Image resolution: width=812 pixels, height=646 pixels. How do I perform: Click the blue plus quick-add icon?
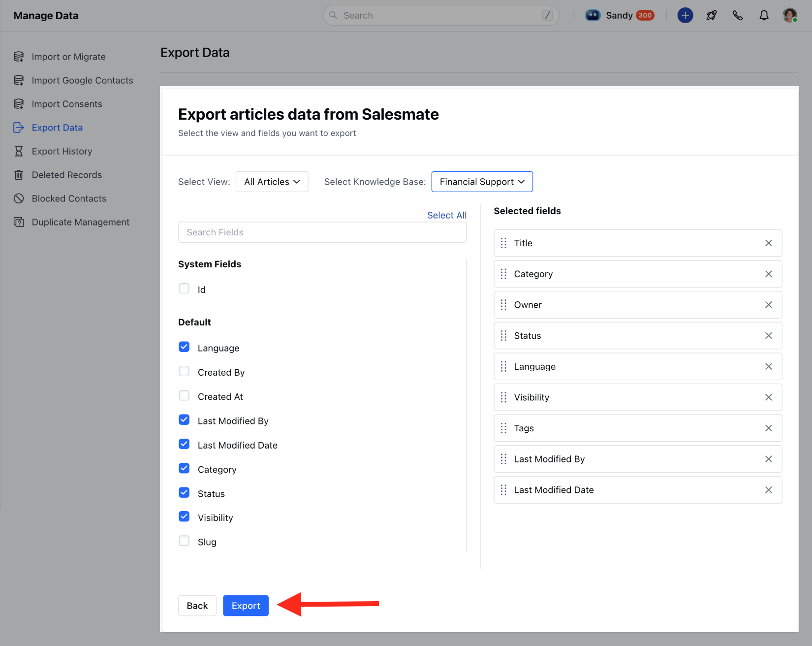[x=685, y=15]
